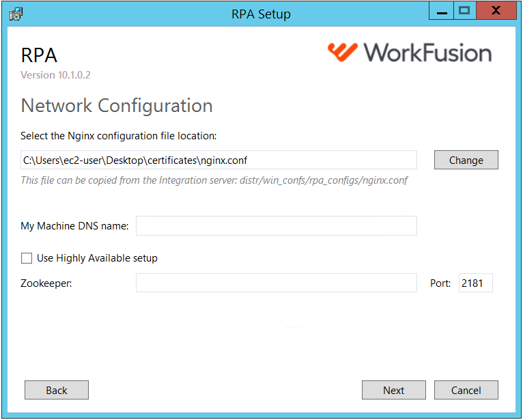The image size is (523, 420).
Task: Click the My Machine DNS name field
Action: [276, 225]
